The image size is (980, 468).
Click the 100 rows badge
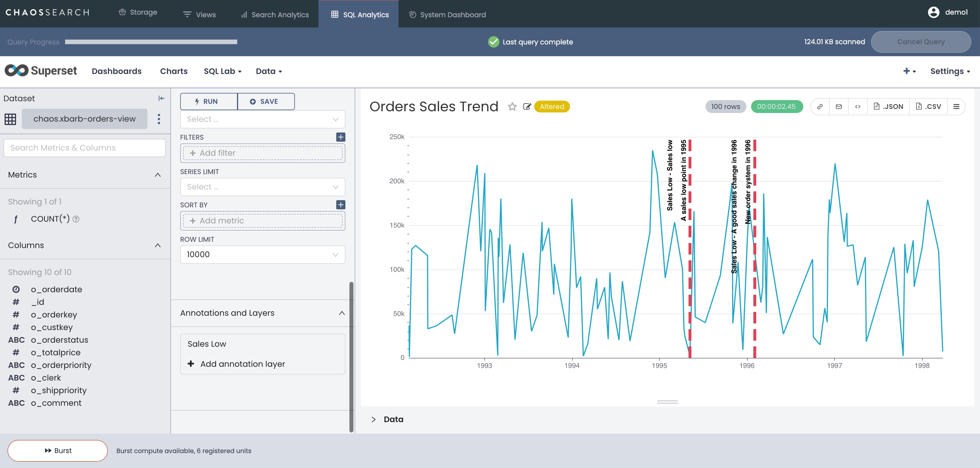726,107
